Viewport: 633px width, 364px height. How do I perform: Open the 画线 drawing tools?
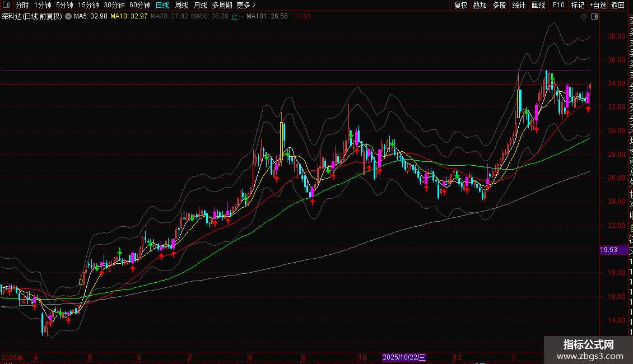[538, 5]
